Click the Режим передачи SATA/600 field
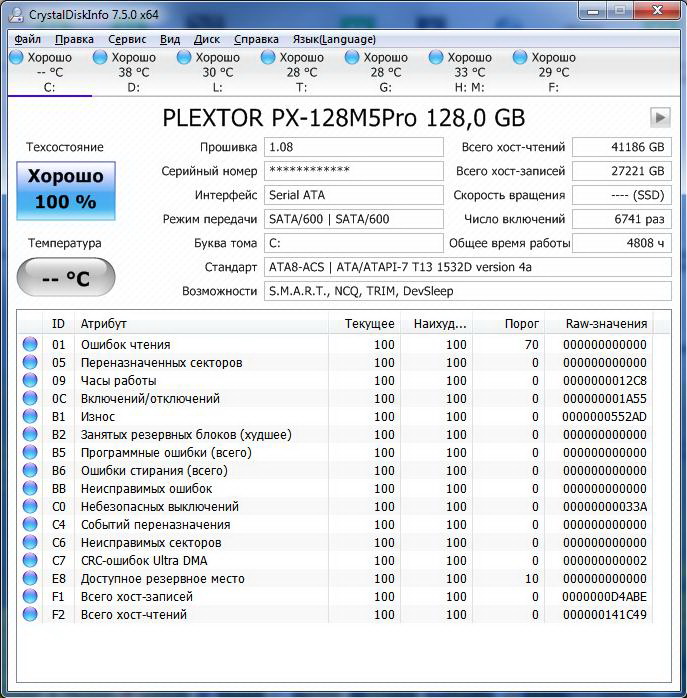The height and width of the screenshot is (698, 687). [x=354, y=219]
